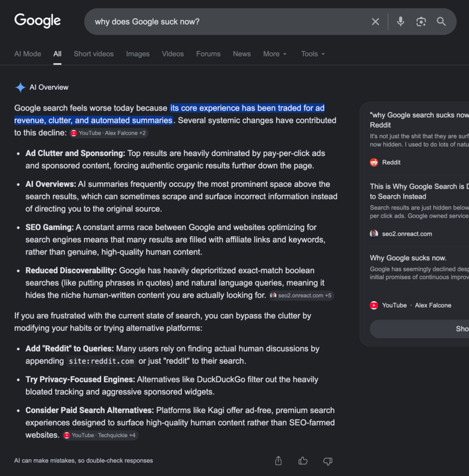The image size is (469, 476).
Task: Open YouTube Alex Falcone +2 source chip
Action: (x=109, y=133)
